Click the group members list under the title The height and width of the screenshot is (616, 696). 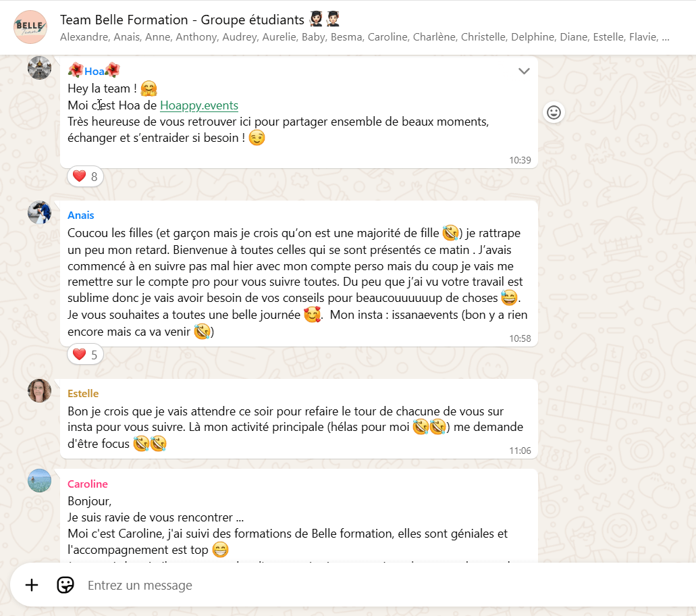(365, 37)
